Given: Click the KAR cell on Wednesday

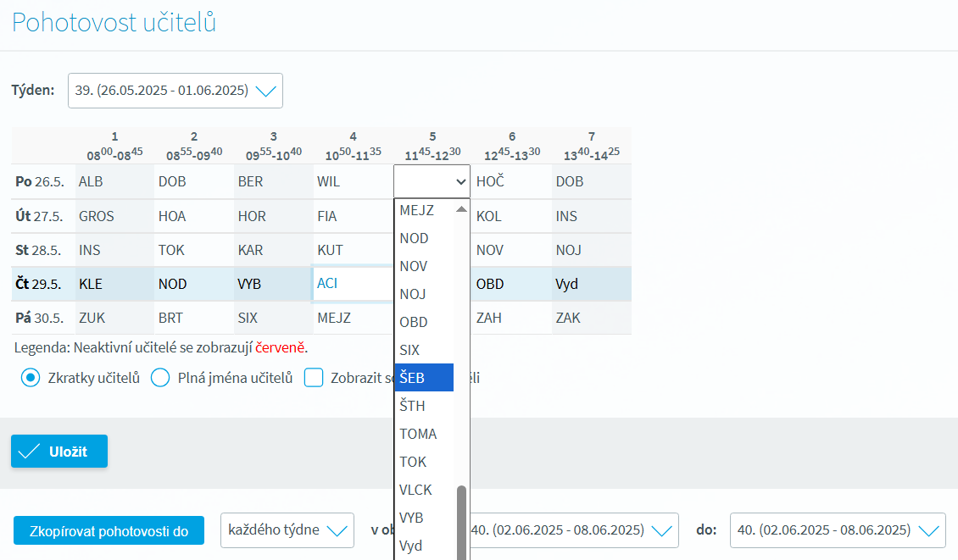Looking at the screenshot, I should 273,250.
